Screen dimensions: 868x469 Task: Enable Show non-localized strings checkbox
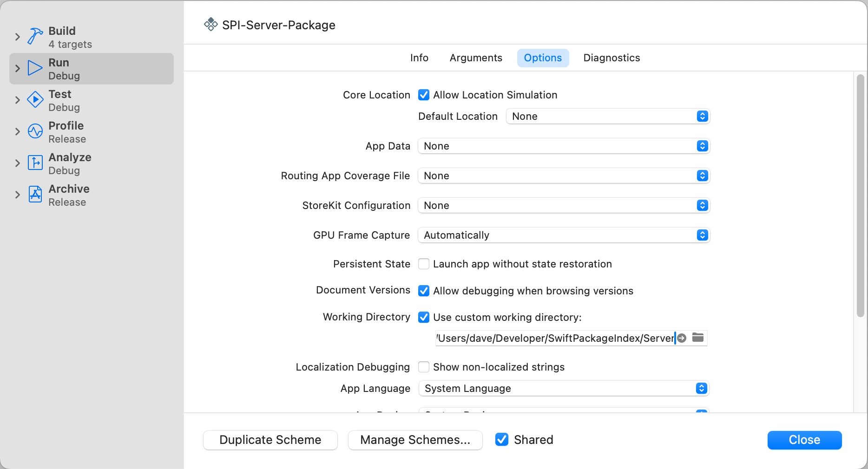point(424,367)
